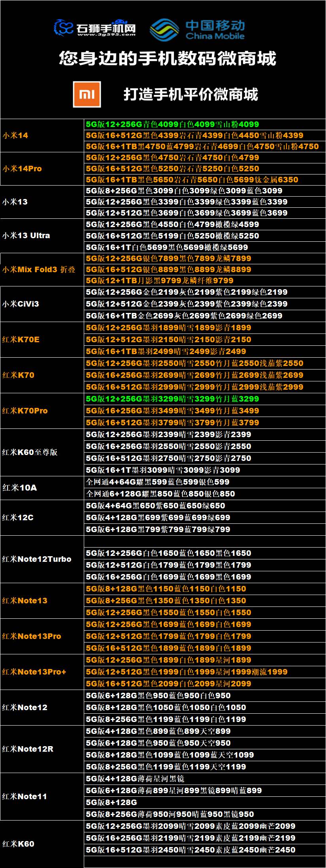Image resolution: width=326 pixels, height=868 pixels.
Task: Select the 红米Note13Pro model cell
Action: coord(42,636)
